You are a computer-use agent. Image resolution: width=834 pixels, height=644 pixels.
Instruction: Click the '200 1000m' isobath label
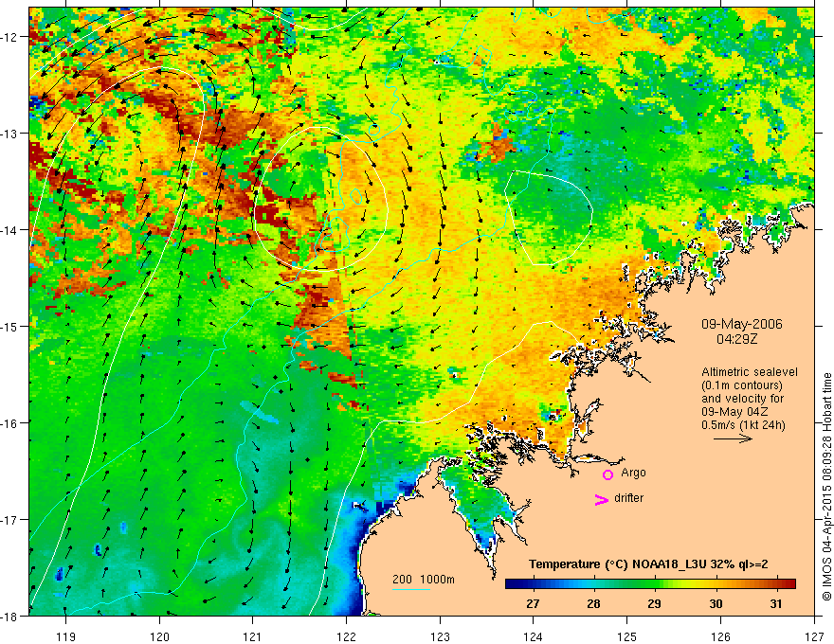click(424, 580)
